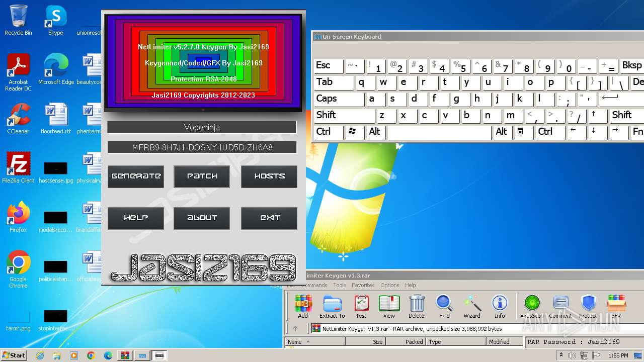Open CCleaner desktop shortcut

18,119
